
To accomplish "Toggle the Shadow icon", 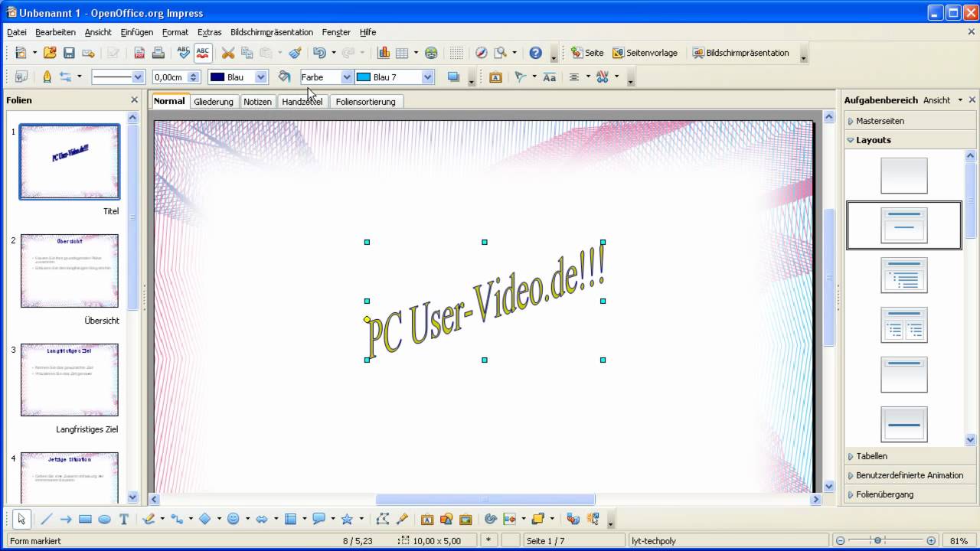I will coord(453,77).
